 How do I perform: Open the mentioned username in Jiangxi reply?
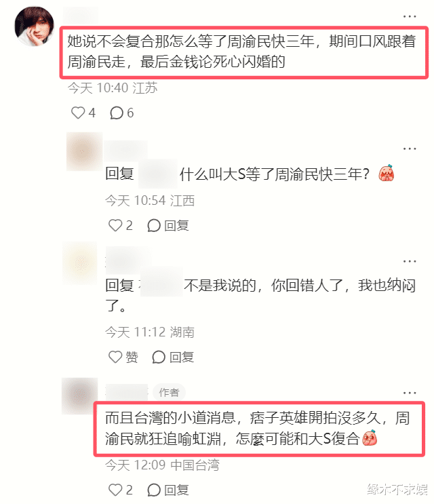click(157, 174)
